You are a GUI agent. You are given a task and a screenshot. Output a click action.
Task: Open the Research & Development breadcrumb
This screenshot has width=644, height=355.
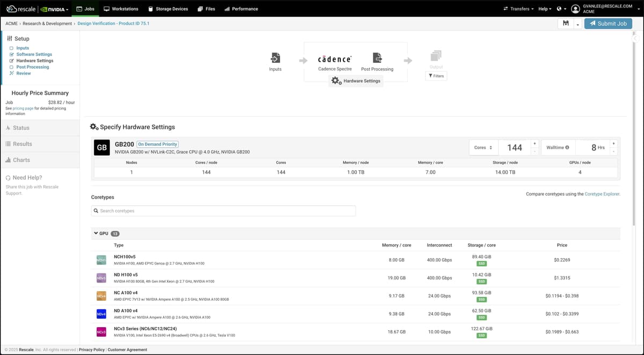point(47,24)
